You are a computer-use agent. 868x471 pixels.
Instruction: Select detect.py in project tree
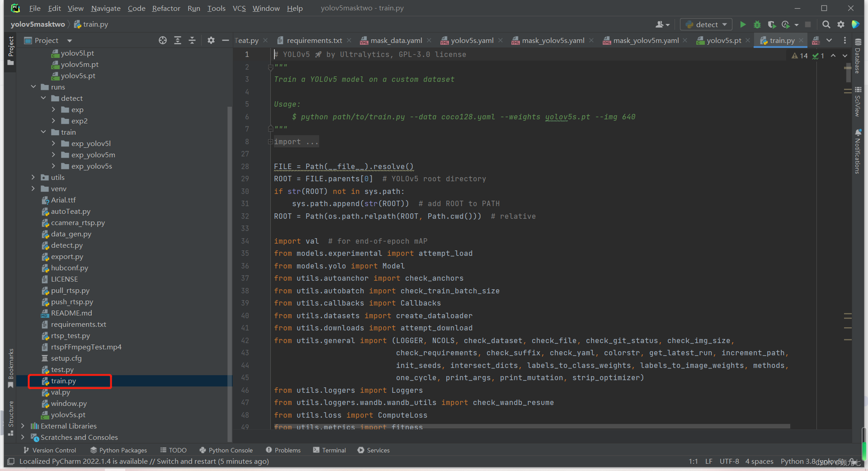click(x=67, y=245)
